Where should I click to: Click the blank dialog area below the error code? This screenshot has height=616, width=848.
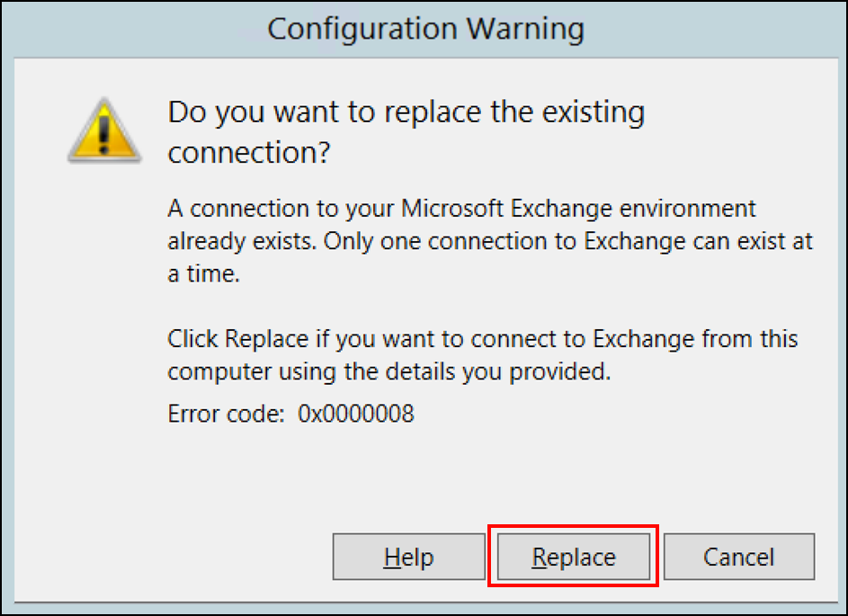coord(425,476)
